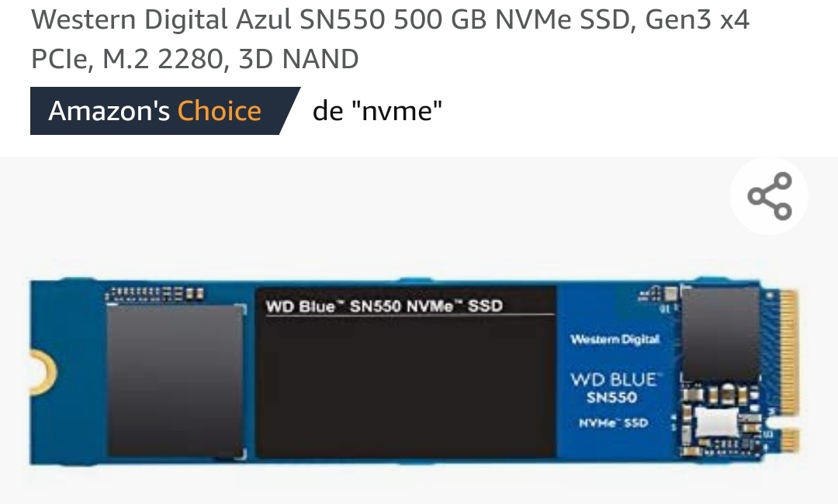Click the "PCIe, M.2 2280, 3D NAND" title line

[x=195, y=59]
